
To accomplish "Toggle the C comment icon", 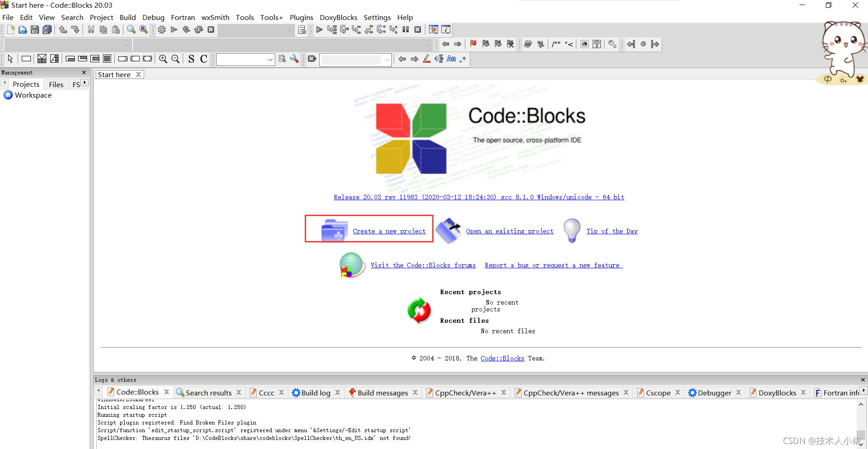I will coord(204,59).
